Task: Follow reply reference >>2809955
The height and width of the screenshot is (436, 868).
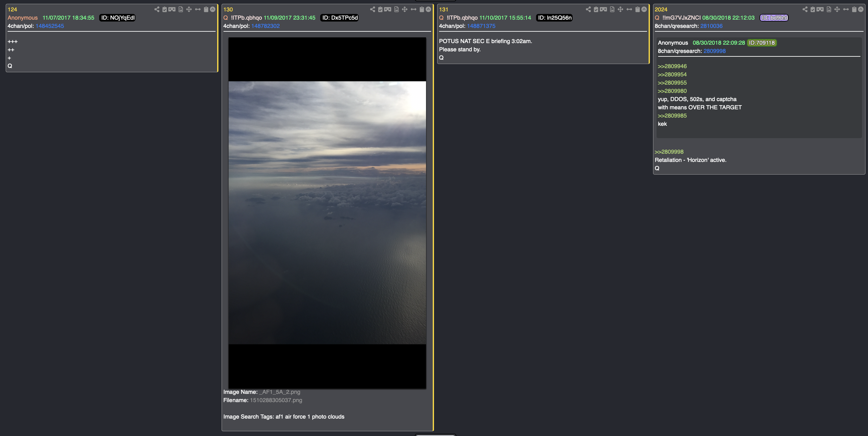Action: click(672, 83)
